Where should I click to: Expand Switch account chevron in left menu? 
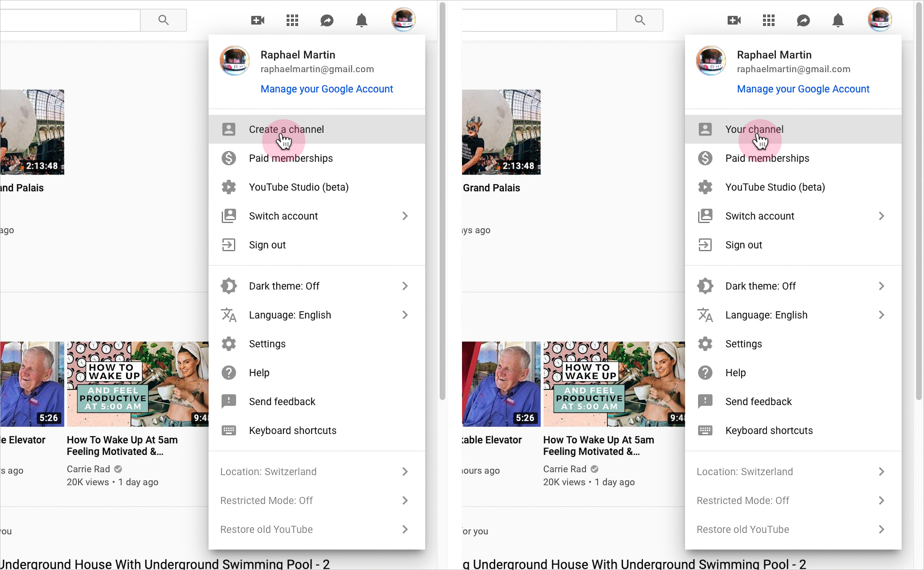(x=405, y=216)
